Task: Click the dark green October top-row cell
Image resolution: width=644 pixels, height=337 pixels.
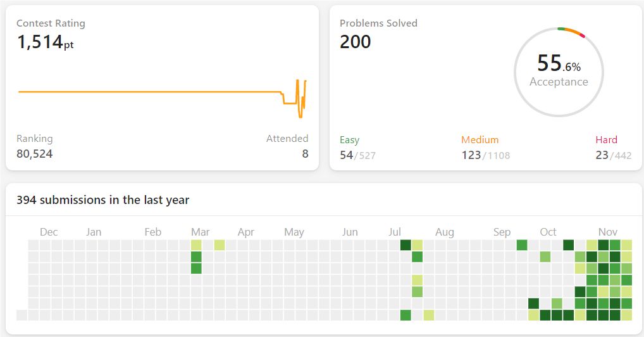Action: [x=569, y=245]
